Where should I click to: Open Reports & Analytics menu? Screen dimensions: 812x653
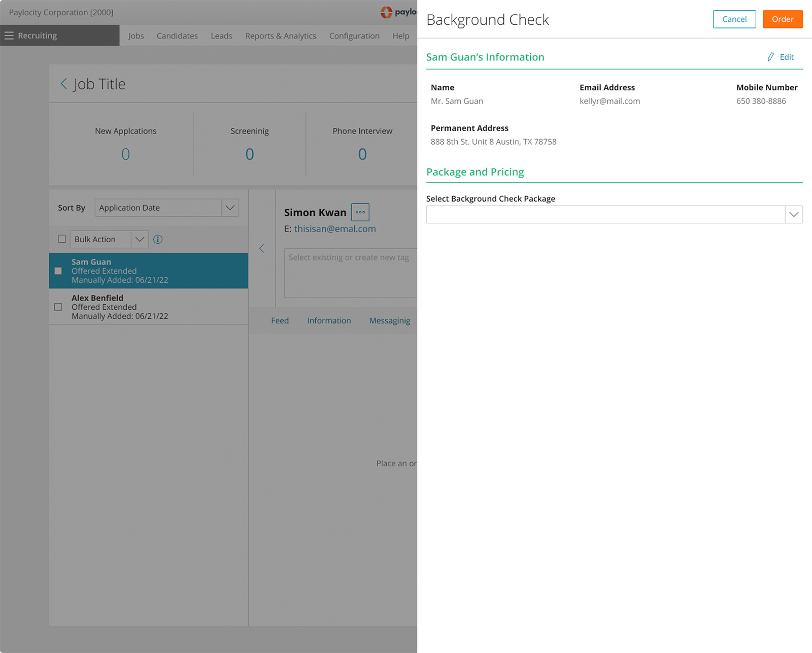280,36
